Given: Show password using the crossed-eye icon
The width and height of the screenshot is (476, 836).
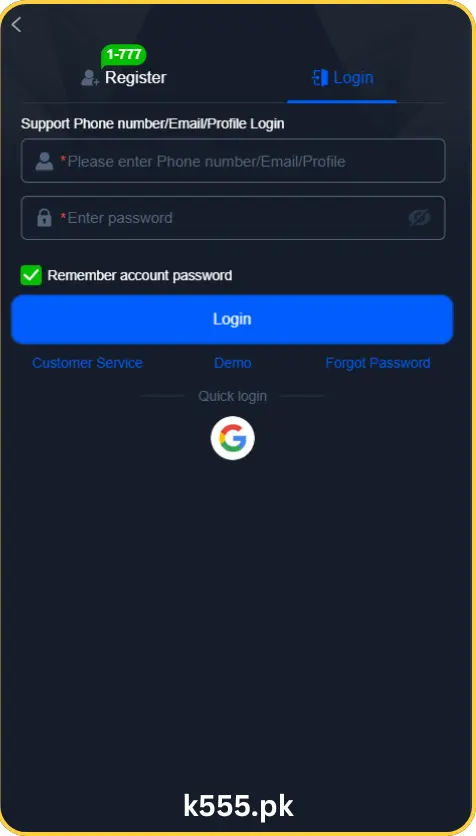Looking at the screenshot, I should click(419, 218).
